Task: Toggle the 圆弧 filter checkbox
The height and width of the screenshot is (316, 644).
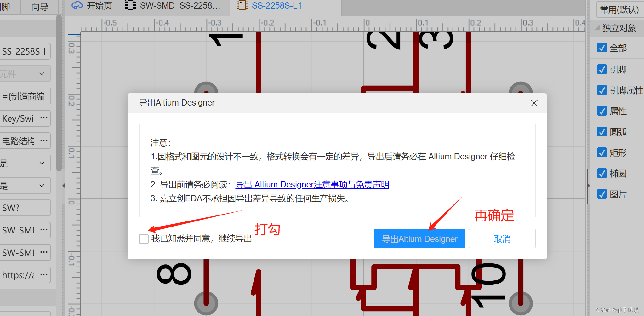Action: pos(602,132)
